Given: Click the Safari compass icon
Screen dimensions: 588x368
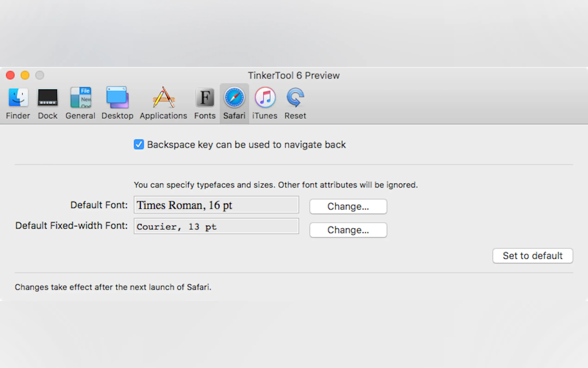Looking at the screenshot, I should pyautogui.click(x=234, y=98).
